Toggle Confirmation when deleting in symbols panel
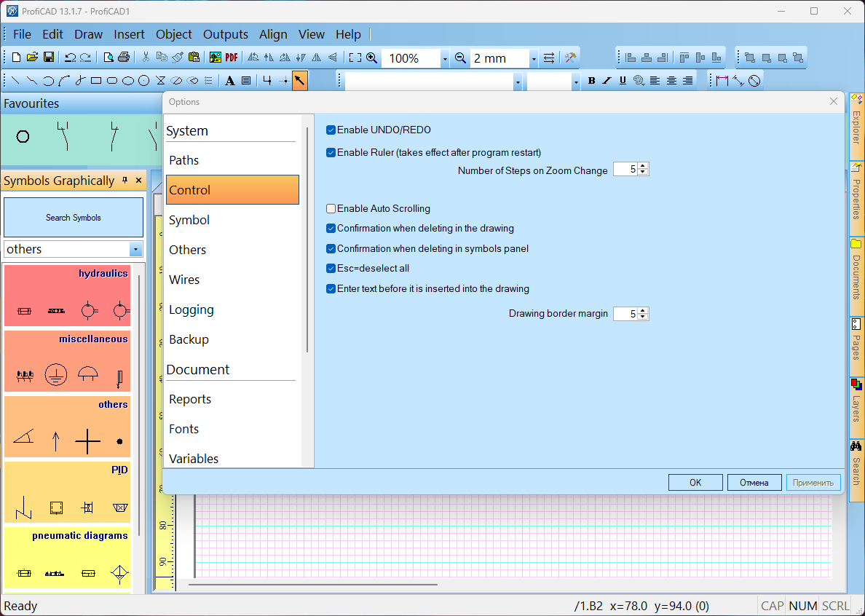 pos(331,249)
